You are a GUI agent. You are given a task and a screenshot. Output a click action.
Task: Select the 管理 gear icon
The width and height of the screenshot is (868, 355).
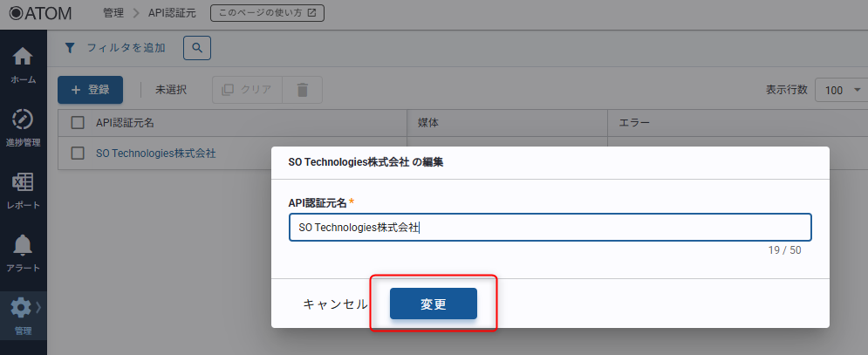pyautogui.click(x=20, y=308)
